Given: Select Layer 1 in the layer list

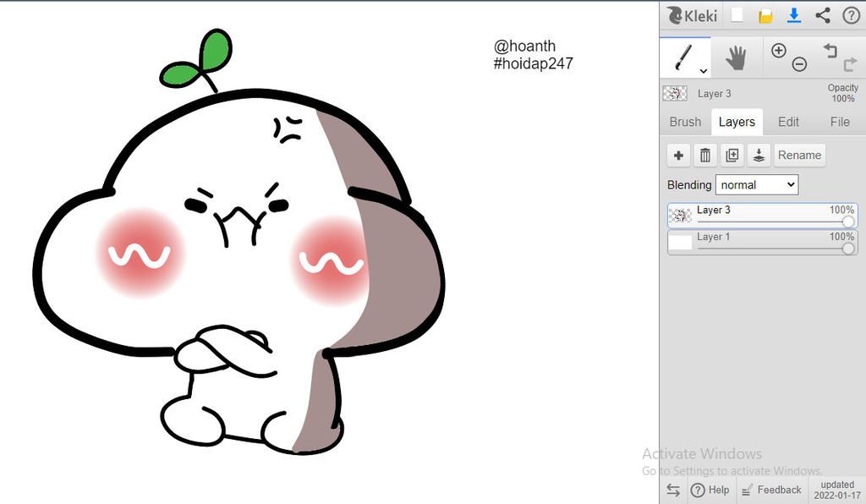Looking at the screenshot, I should [762, 243].
